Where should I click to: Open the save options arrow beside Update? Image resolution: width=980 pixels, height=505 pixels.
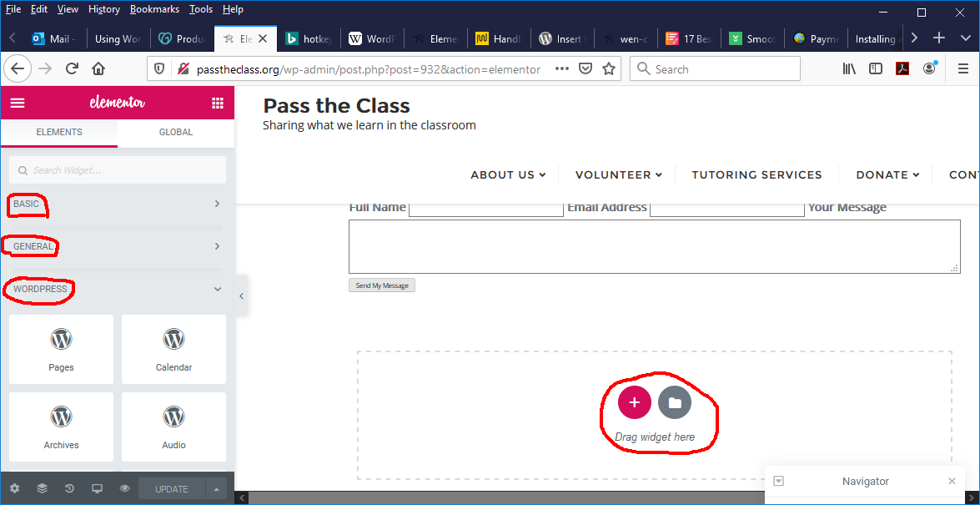(216, 489)
